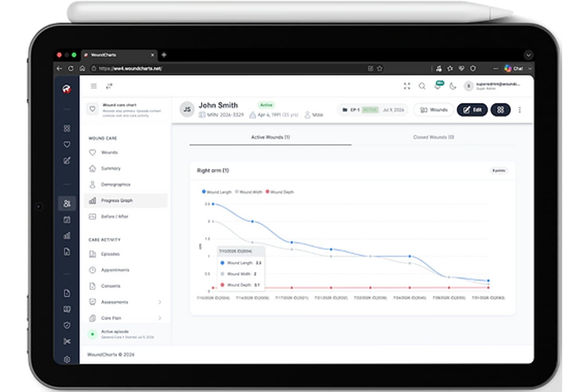This screenshot has height=392, width=588.
Task: Open the hamburger menu icon in the top bar
Action: (x=94, y=86)
